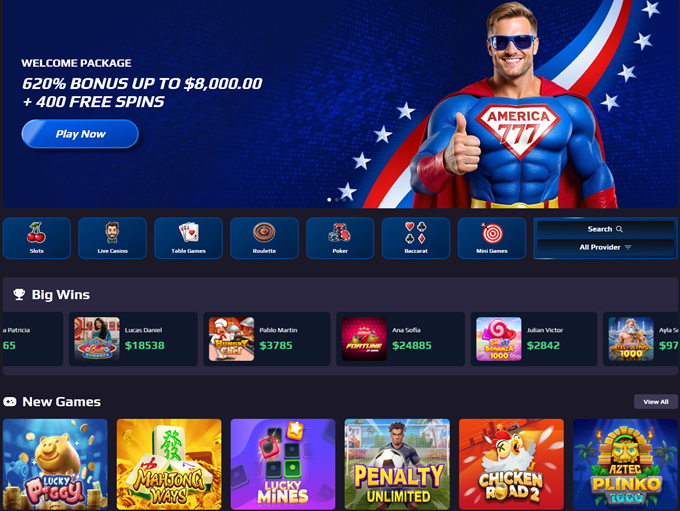
Task: Select the Table Games cards icon
Action: (x=188, y=238)
